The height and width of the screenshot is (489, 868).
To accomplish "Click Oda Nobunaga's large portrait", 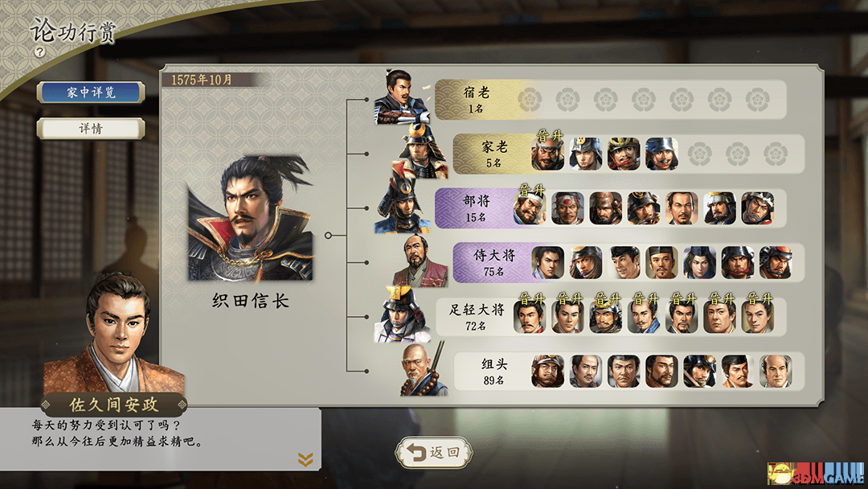I will (251, 217).
